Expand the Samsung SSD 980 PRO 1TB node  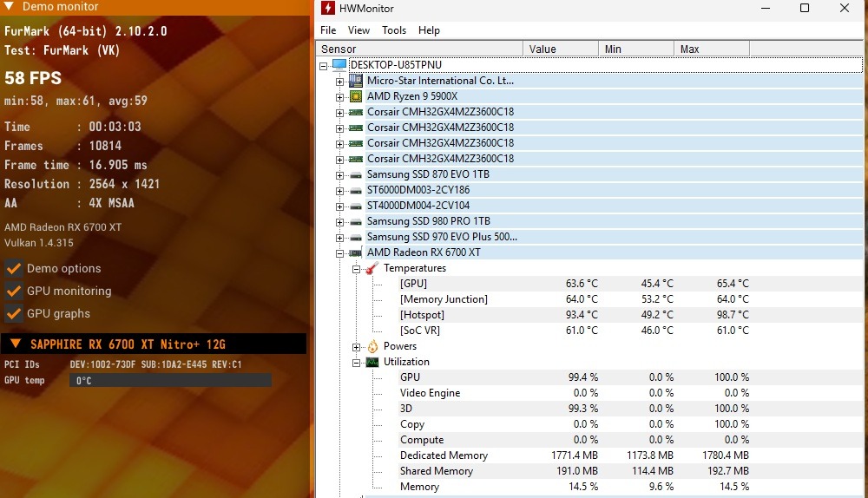click(x=340, y=222)
